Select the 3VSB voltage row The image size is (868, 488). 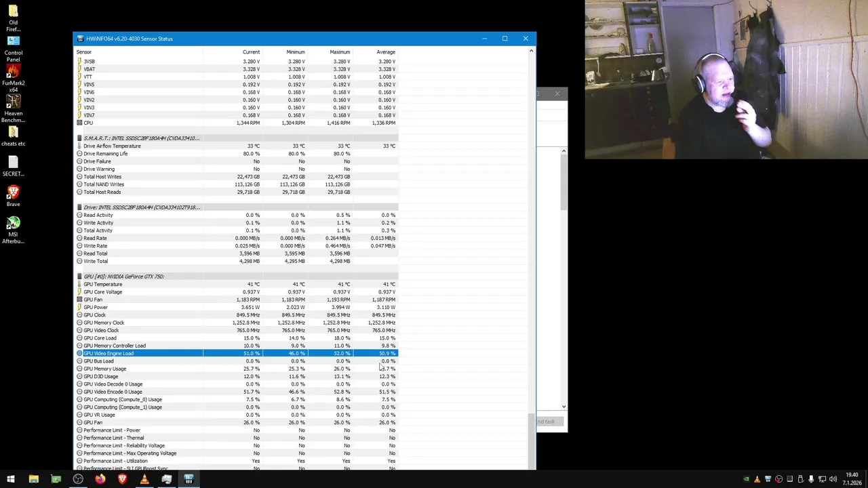pos(237,62)
